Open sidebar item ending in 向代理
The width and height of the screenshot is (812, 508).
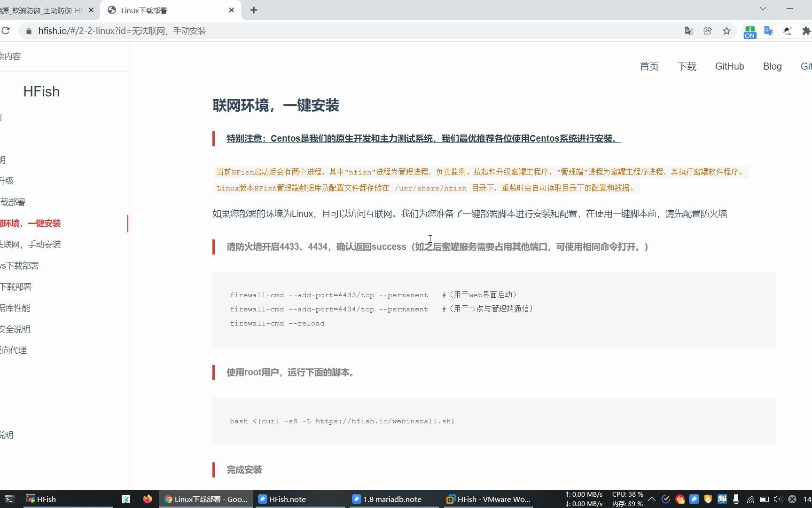click(13, 350)
